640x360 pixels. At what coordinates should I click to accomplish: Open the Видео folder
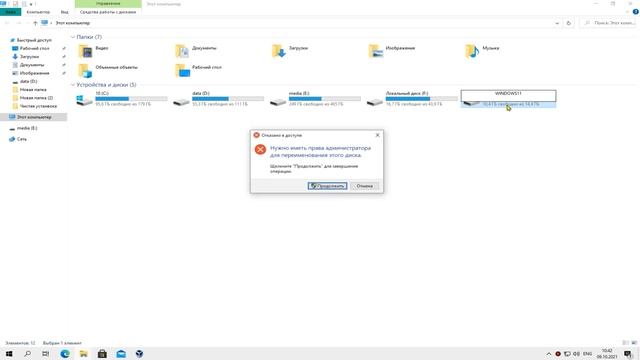coord(93,51)
